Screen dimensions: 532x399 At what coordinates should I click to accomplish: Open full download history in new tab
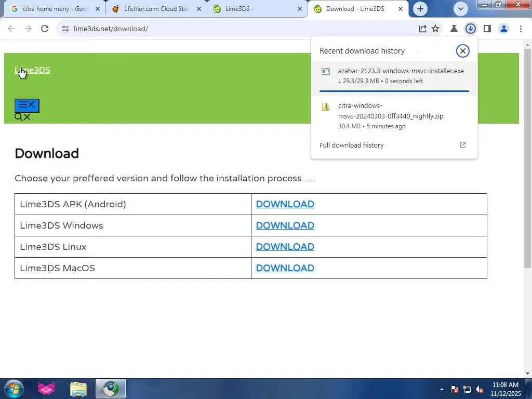coord(463,145)
